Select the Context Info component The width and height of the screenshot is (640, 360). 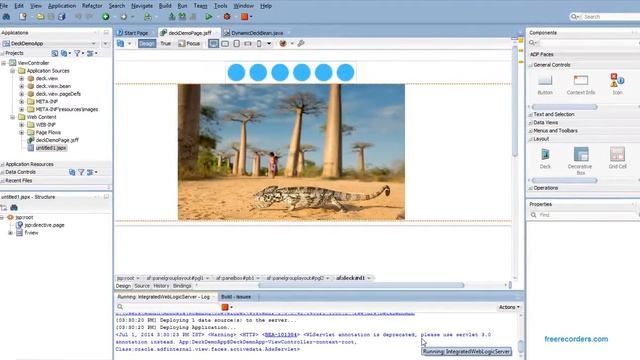click(581, 85)
